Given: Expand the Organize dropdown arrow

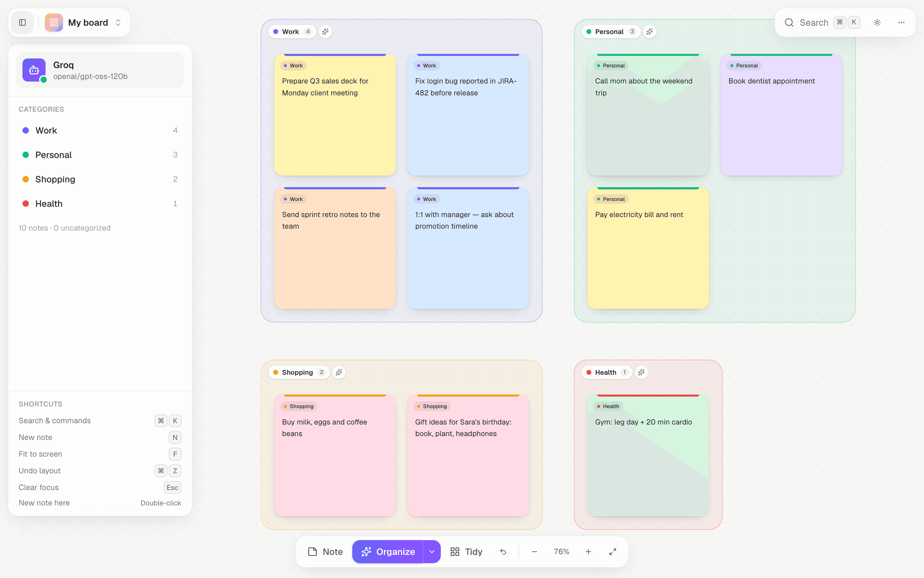Looking at the screenshot, I should pyautogui.click(x=432, y=552).
